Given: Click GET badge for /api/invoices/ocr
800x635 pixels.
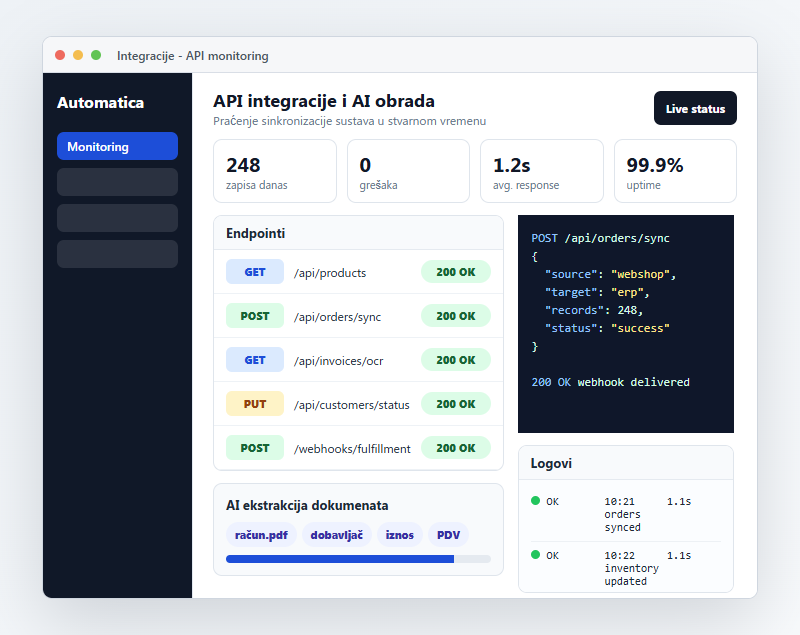Looking at the screenshot, I should 255,360.
